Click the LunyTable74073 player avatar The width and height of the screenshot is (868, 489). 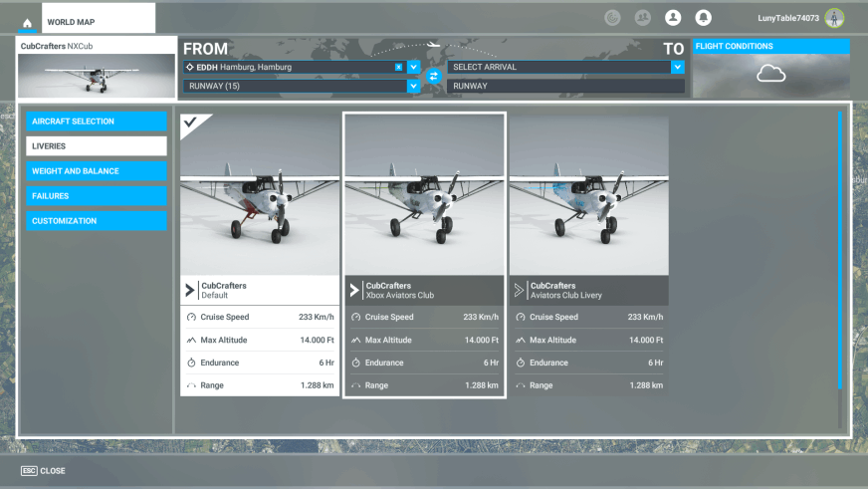(x=834, y=18)
